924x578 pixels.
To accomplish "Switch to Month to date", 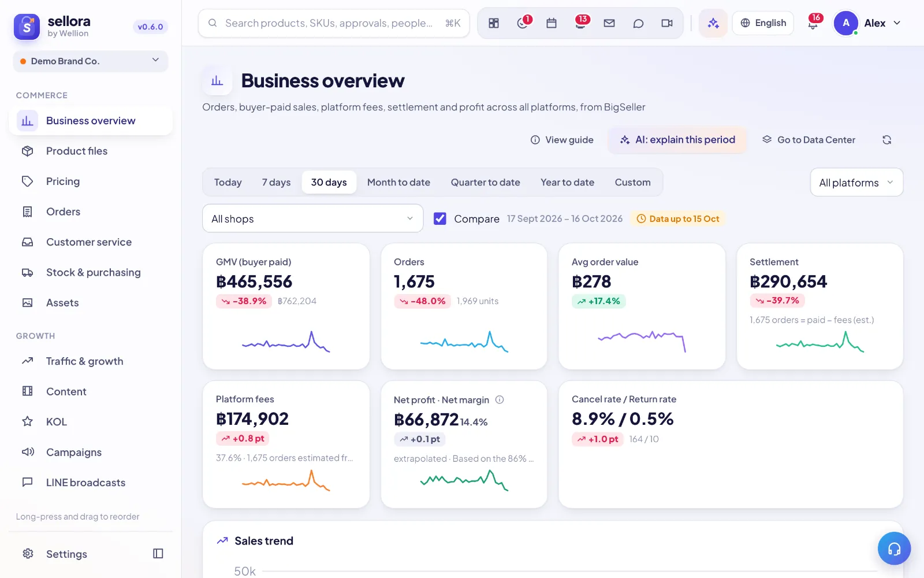I will point(398,183).
